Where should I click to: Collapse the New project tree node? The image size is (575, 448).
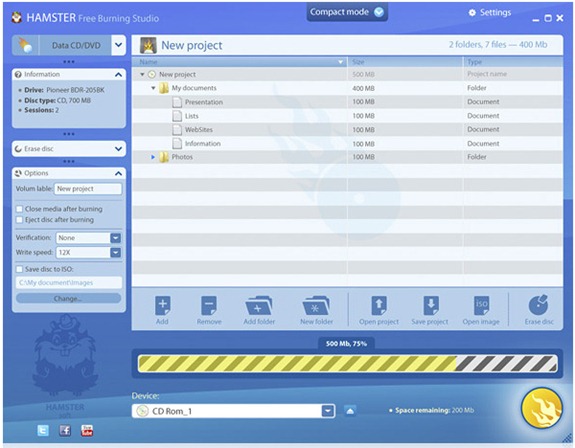tap(142, 74)
